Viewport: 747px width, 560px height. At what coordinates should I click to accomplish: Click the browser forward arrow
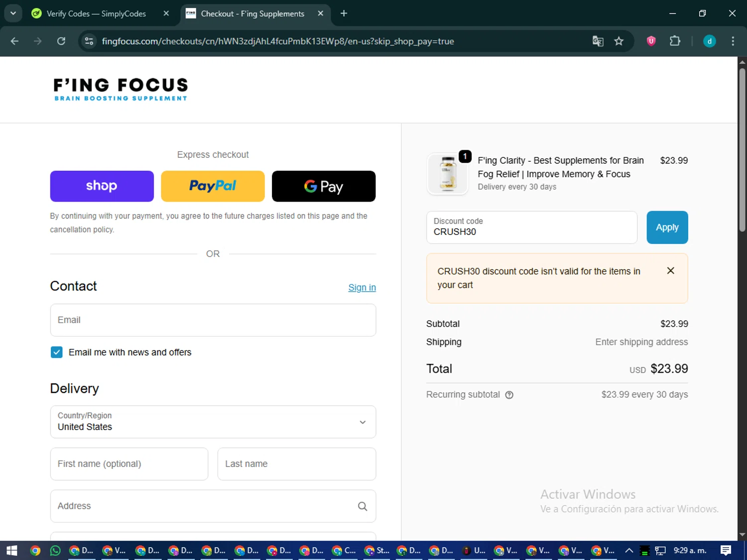coord(38,41)
